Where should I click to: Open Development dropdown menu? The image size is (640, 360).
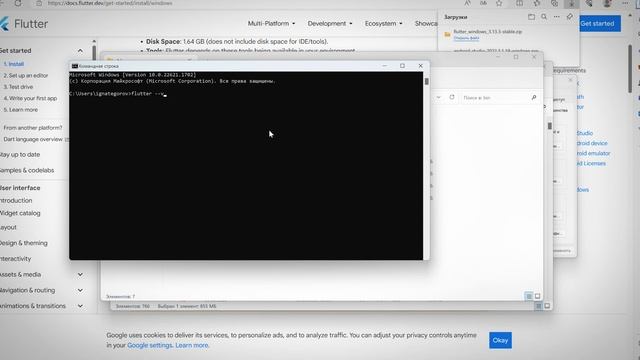click(330, 24)
